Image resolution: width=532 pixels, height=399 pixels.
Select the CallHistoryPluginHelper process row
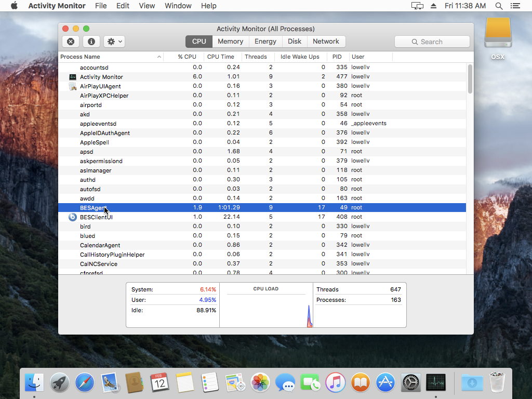[262, 254]
